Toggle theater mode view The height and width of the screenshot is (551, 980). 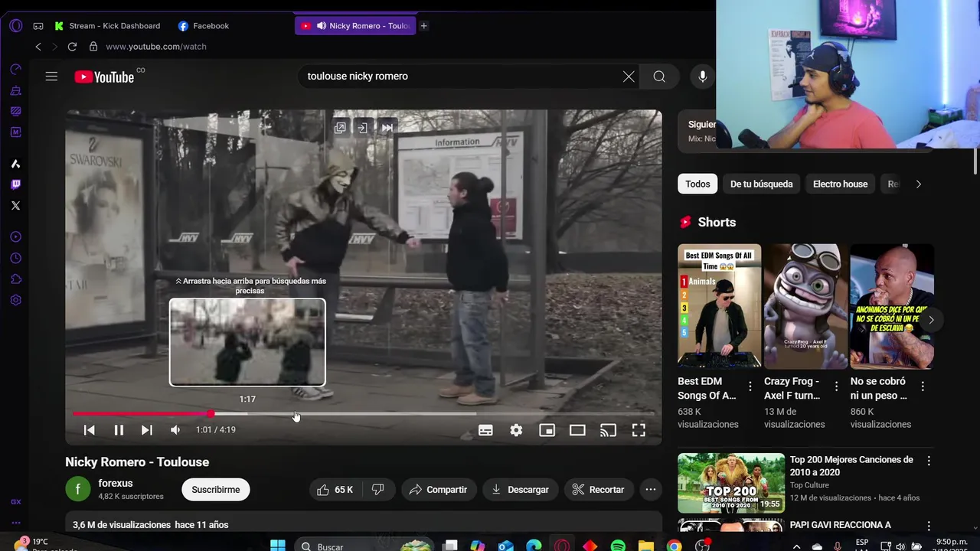click(x=577, y=431)
